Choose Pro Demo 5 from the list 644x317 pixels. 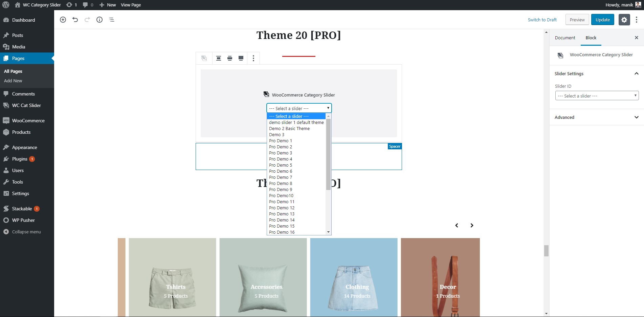tap(296, 165)
